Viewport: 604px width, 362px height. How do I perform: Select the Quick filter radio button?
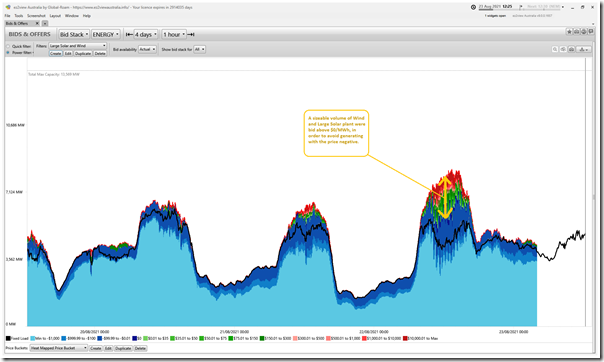(8, 46)
